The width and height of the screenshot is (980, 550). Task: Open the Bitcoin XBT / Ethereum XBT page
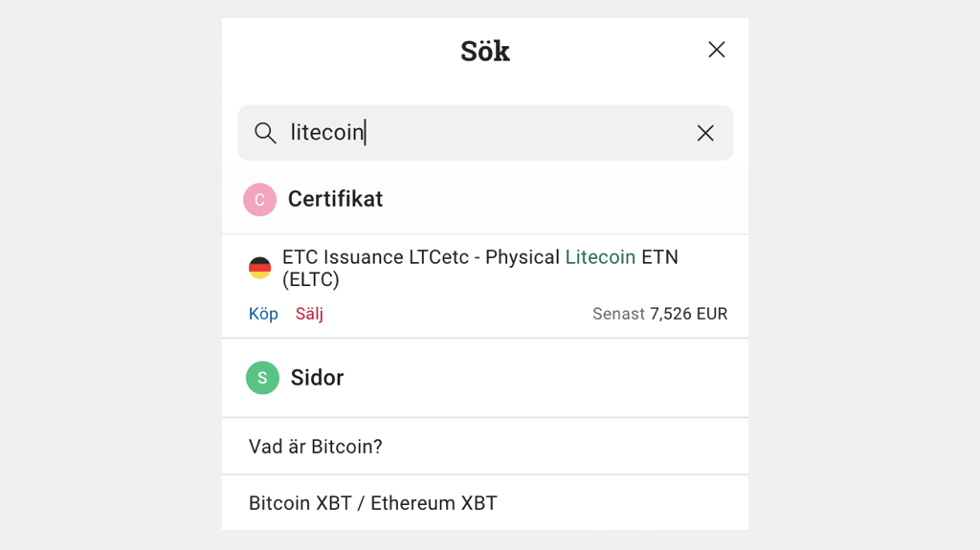pos(373,503)
